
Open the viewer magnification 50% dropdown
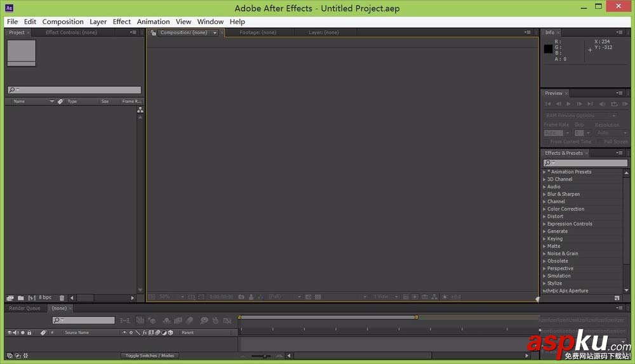click(171, 297)
